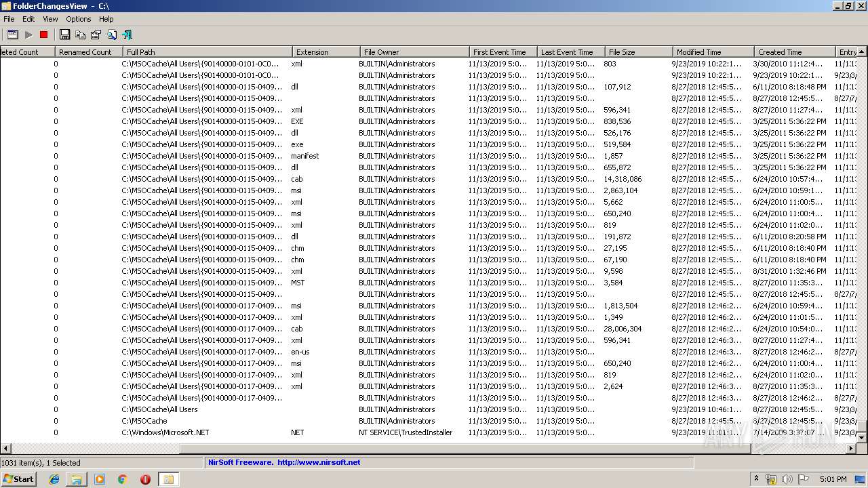Sort by the Last Event Time column
Screen dimensions: 868x488
(x=571, y=52)
